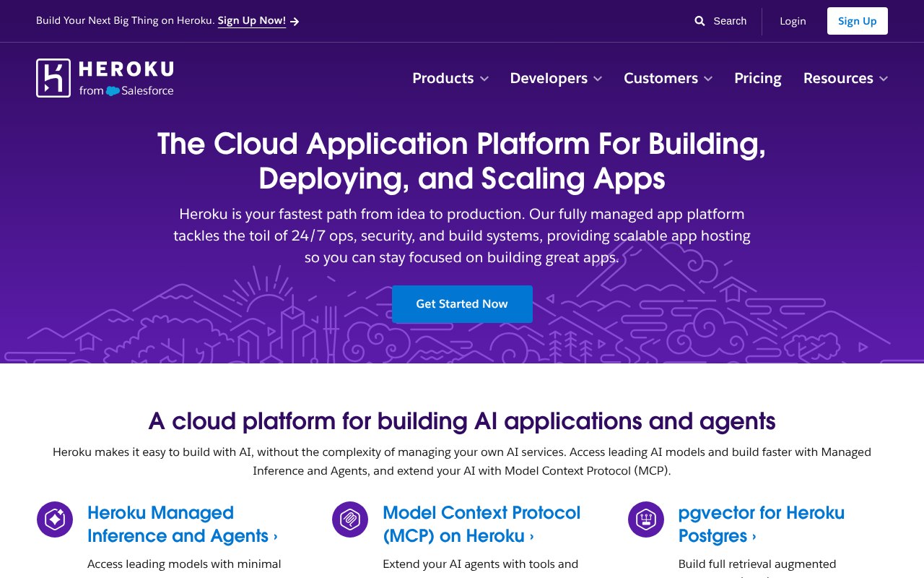The width and height of the screenshot is (924, 578).
Task: Click the pgvector for Heroku Postgres icon
Action: (646, 519)
